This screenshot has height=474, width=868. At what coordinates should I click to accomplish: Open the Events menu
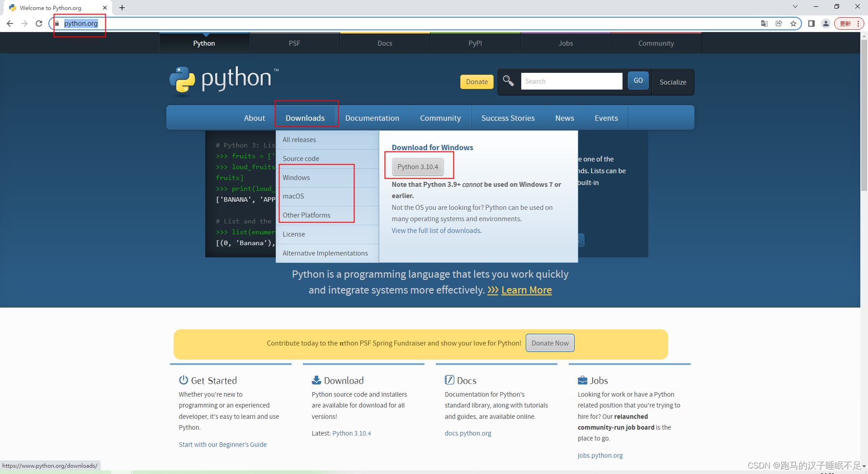tap(606, 118)
